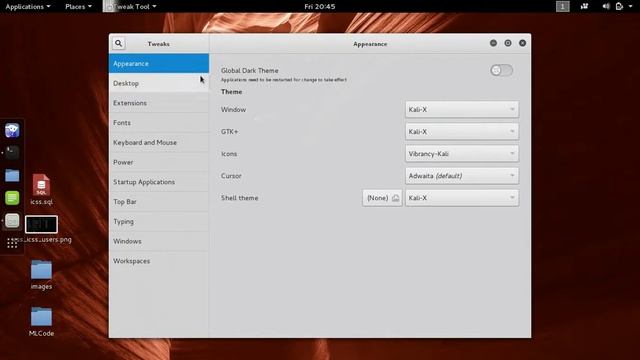Select the Power category

tap(159, 162)
